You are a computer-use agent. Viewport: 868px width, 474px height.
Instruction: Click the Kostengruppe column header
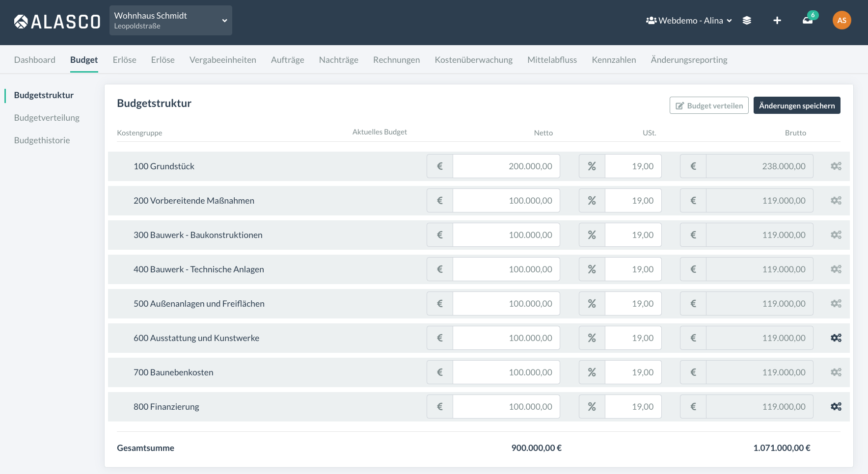[139, 133]
